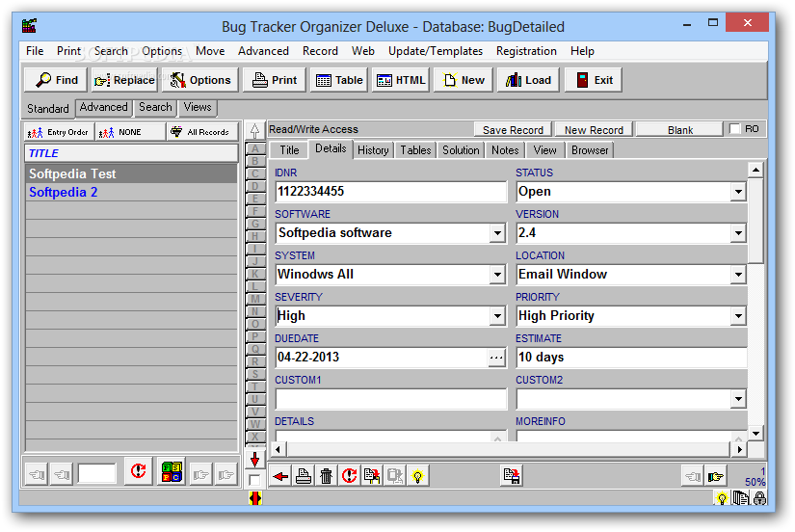The width and height of the screenshot is (795, 532).
Task: Switch to the Views tab in left panel
Action: coord(198,107)
